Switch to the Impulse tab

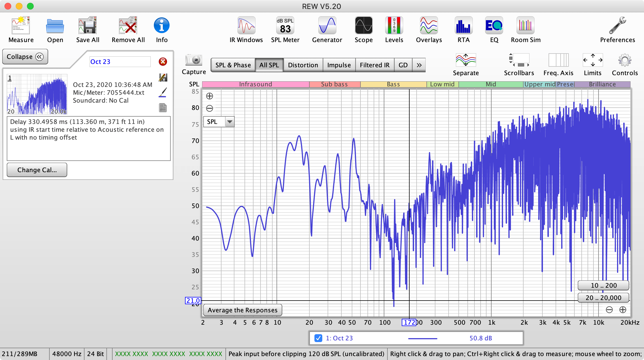[x=339, y=65]
